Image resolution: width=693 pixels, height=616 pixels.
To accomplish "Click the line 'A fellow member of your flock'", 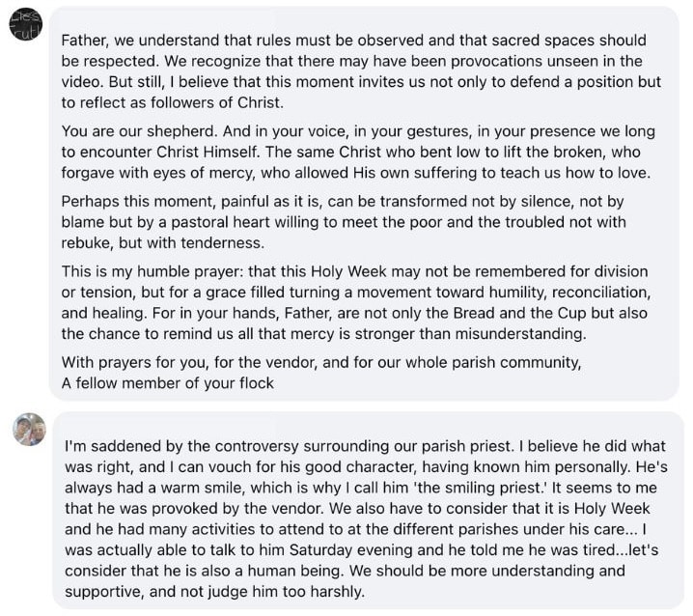I will 168,383.
